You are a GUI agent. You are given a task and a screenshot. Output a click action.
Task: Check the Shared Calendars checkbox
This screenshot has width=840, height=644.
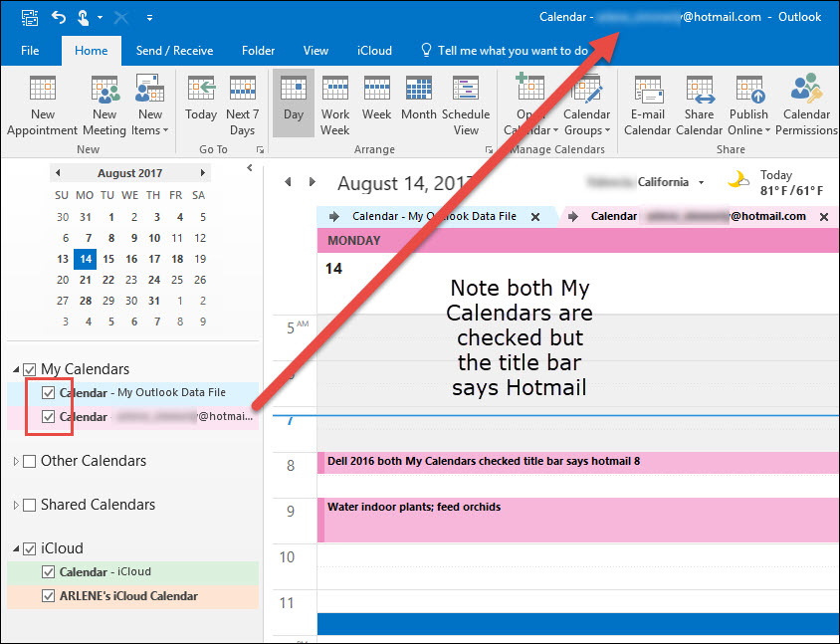[30, 505]
